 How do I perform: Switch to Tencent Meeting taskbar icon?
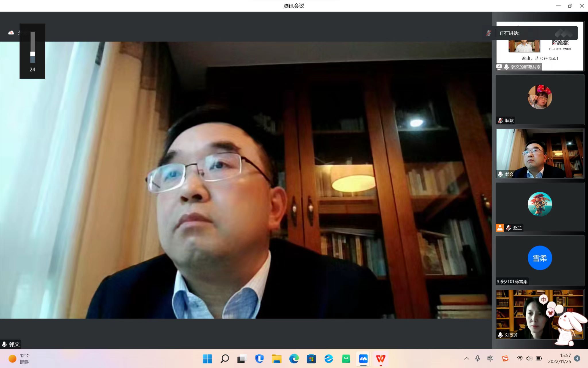[363, 359]
